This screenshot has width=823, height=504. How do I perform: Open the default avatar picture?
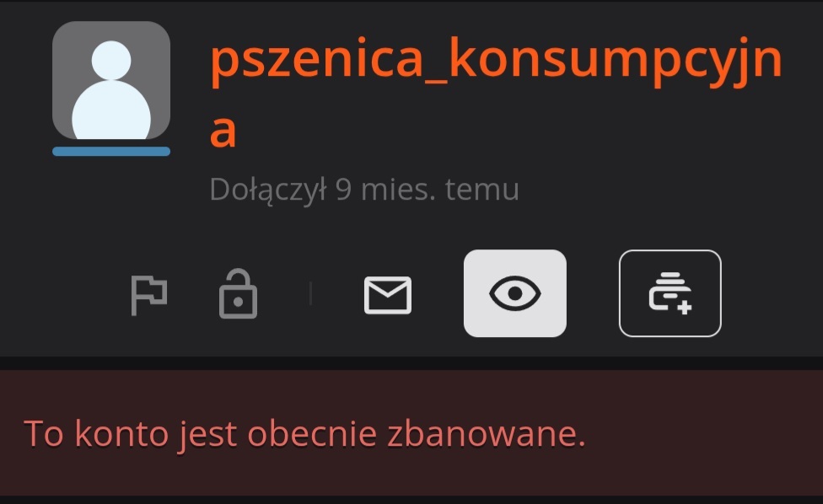point(111,80)
